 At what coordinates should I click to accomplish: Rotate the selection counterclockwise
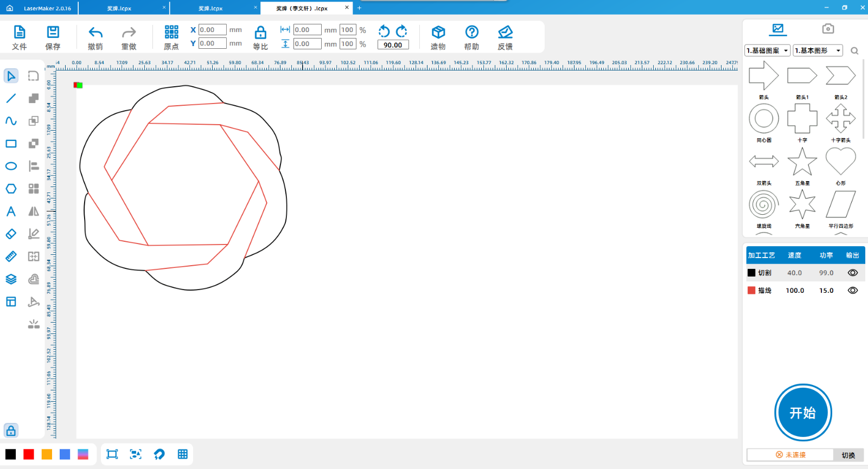pos(384,31)
